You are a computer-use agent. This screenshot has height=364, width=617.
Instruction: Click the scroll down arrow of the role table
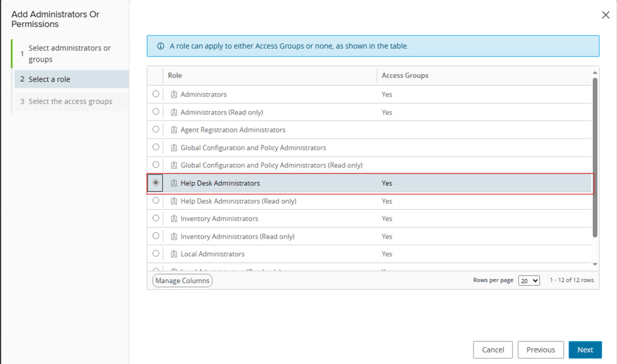[x=595, y=264]
